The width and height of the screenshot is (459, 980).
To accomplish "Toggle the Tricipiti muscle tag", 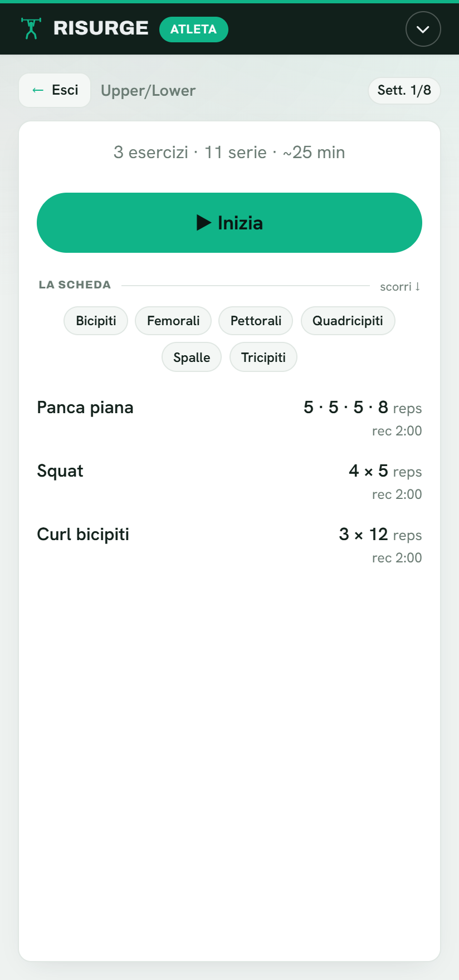I will (263, 357).
